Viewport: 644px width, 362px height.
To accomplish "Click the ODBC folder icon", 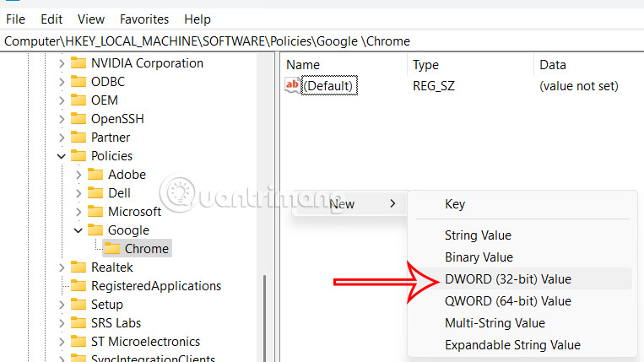I will point(78,81).
